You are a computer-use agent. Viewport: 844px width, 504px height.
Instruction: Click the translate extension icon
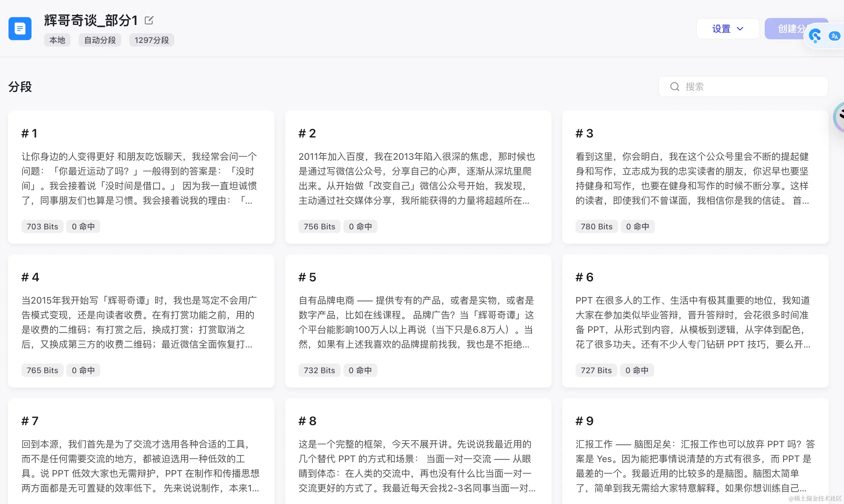pyautogui.click(x=834, y=36)
